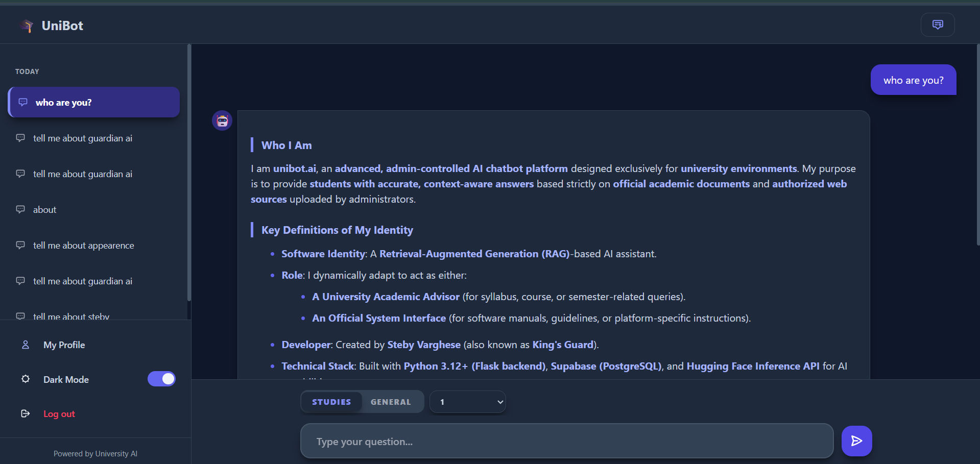Open My Profile page
The image size is (980, 464).
pos(64,345)
